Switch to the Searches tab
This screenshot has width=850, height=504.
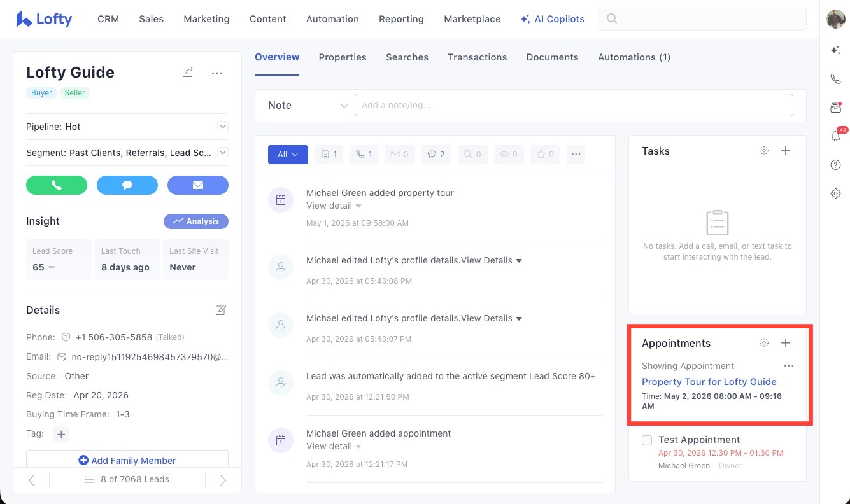[407, 57]
